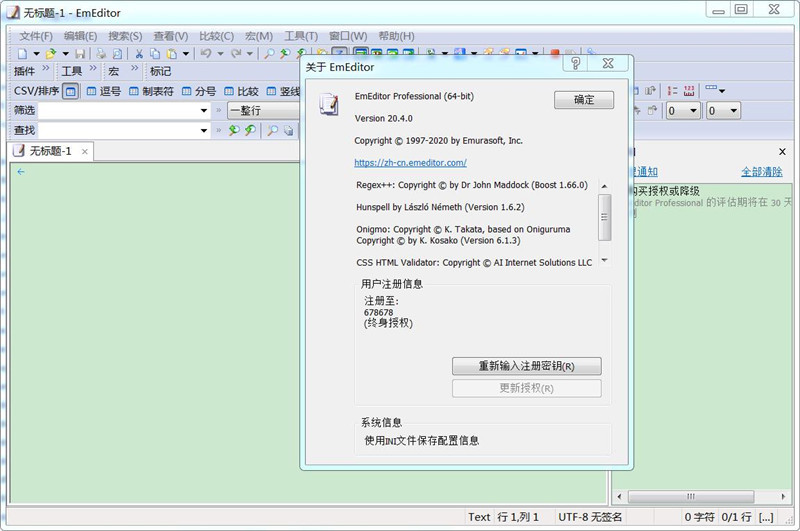Click the Find magnifier icon in the main toolbar

[x=269, y=53]
